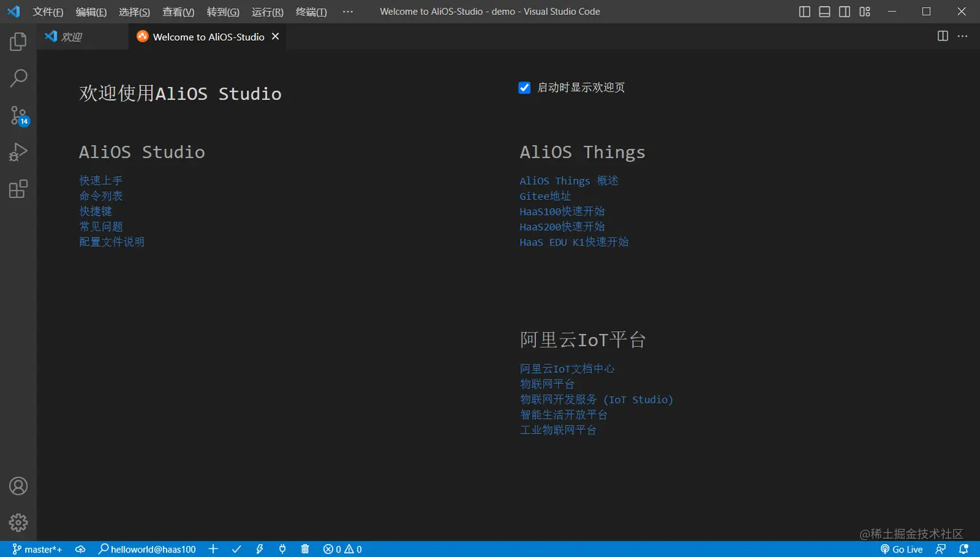Open the 物联网平台 link
Screen dimensions: 980x557
click(x=547, y=384)
